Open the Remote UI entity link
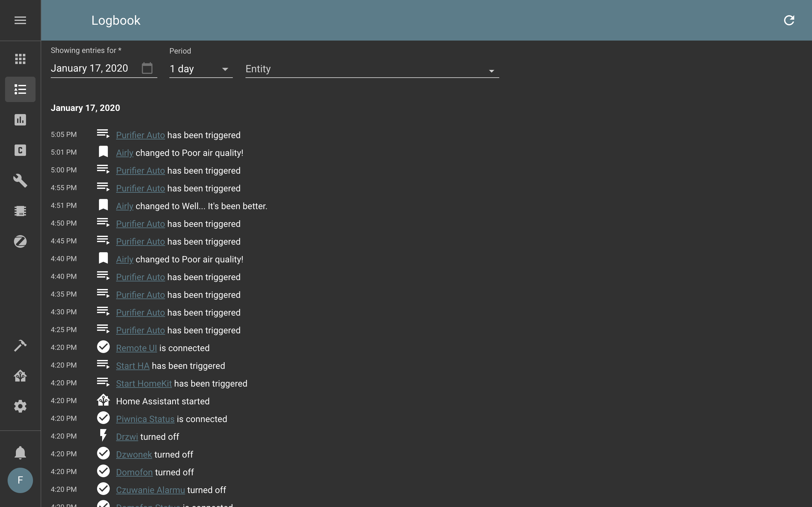This screenshot has height=507, width=812. coord(136,348)
